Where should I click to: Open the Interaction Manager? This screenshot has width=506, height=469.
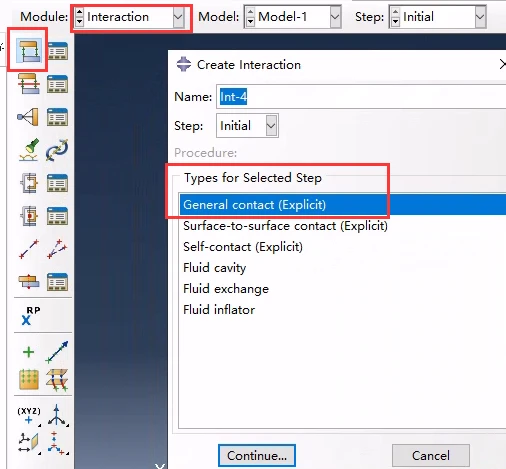(x=58, y=51)
